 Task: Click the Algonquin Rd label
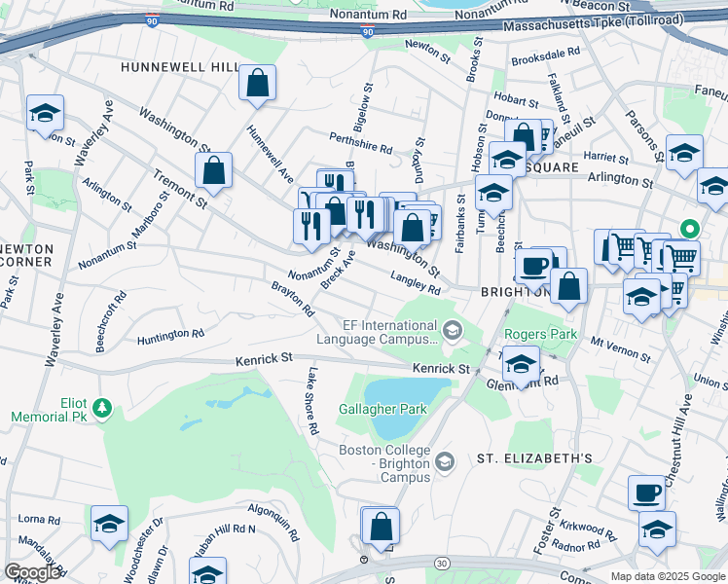pyautogui.click(x=273, y=523)
